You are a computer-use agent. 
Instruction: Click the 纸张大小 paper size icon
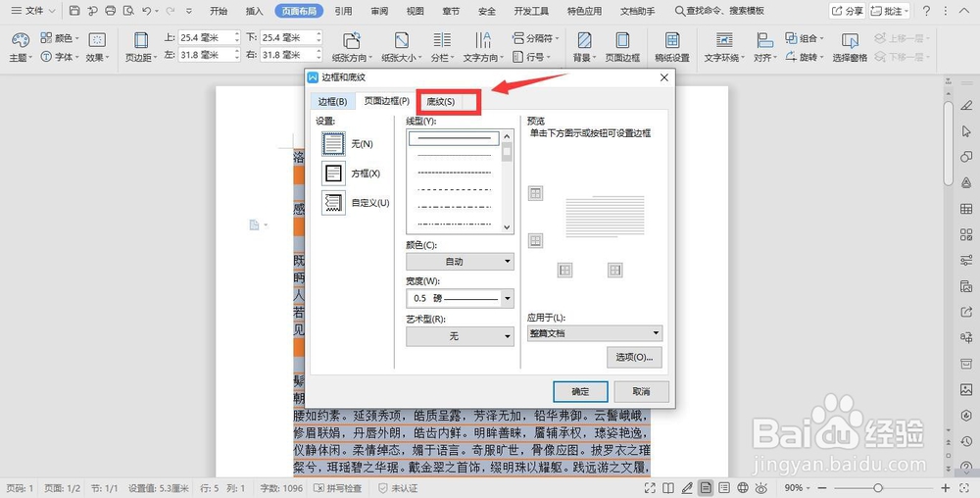(x=401, y=40)
